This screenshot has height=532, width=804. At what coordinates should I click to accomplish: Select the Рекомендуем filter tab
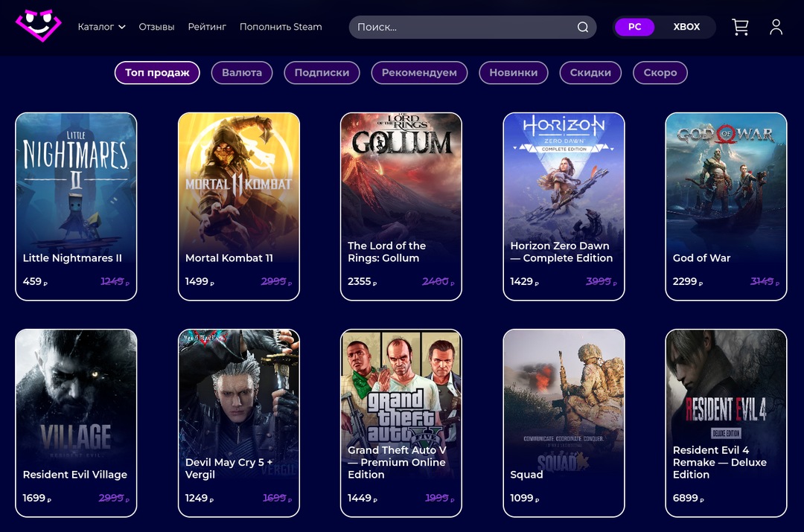tap(419, 73)
